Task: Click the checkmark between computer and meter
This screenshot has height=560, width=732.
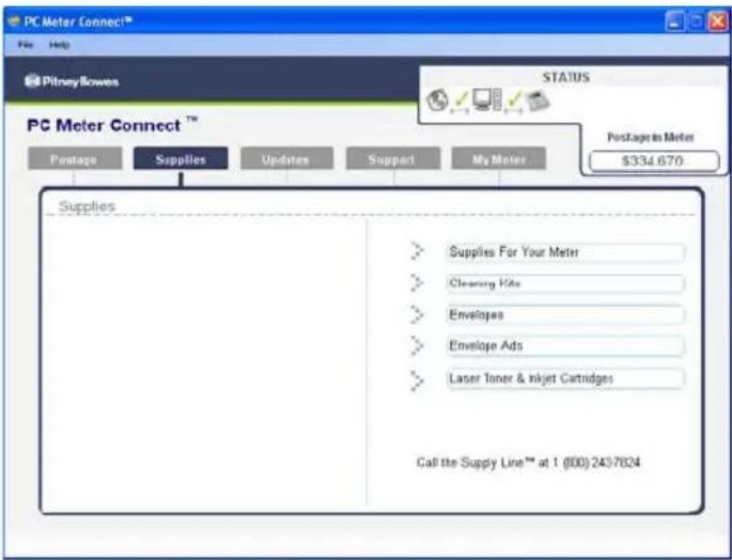Action: (x=513, y=101)
